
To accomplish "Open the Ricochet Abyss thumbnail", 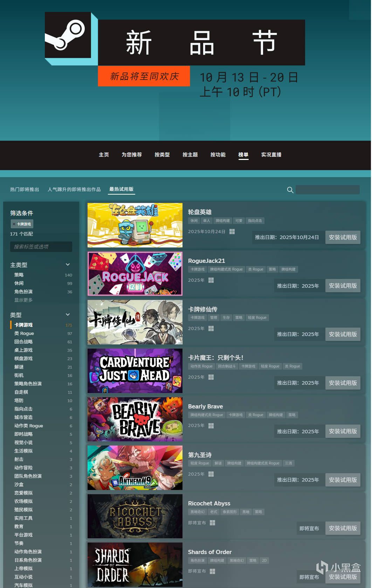I will 135,516.
